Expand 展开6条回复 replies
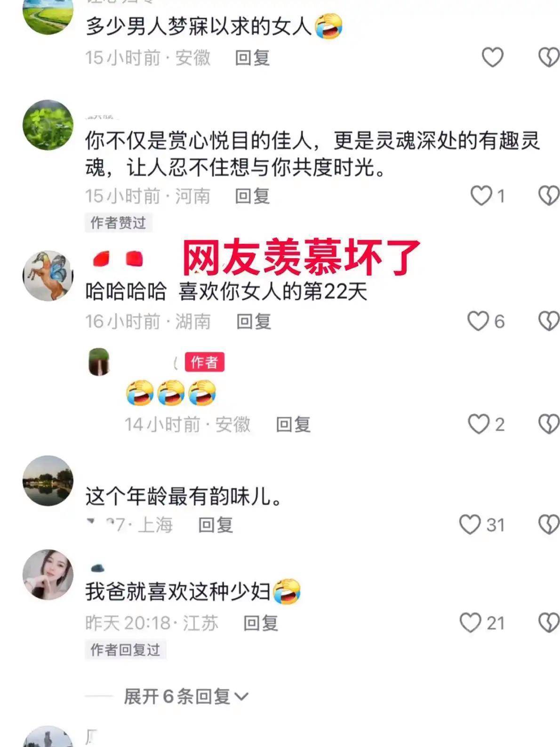This screenshot has width=560, height=747. (x=185, y=696)
